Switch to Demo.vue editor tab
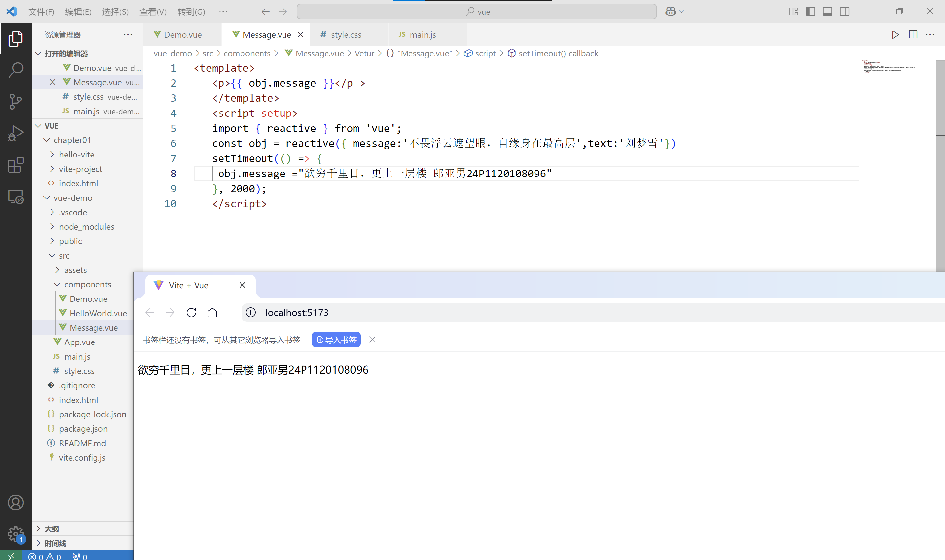 click(183, 35)
